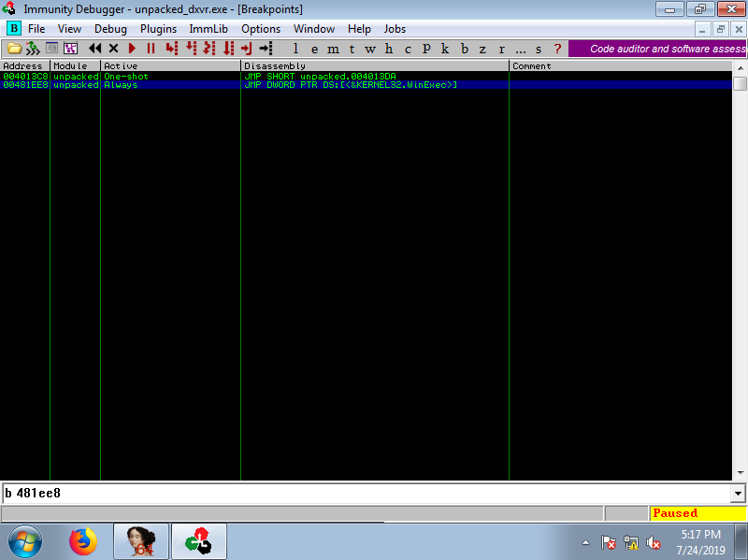Click the Execute till return icon
The height and width of the screenshot is (560, 748).
pos(247,49)
